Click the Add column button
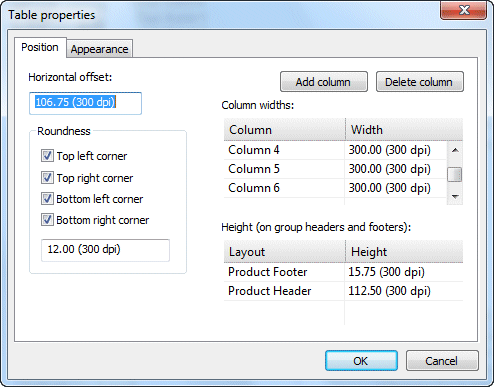 (x=324, y=82)
